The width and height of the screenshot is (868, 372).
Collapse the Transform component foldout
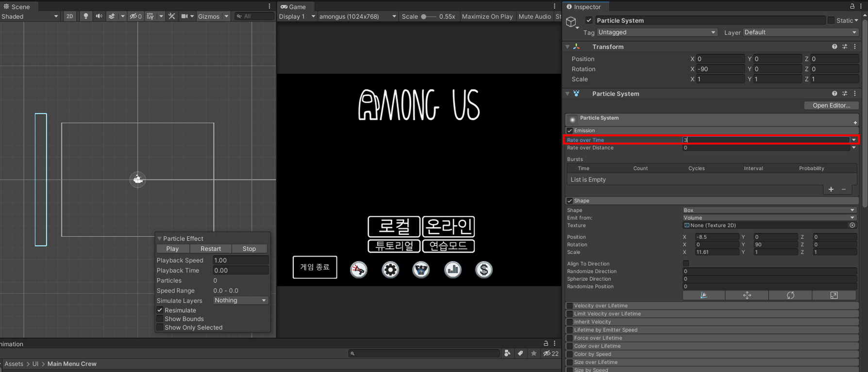coord(568,47)
